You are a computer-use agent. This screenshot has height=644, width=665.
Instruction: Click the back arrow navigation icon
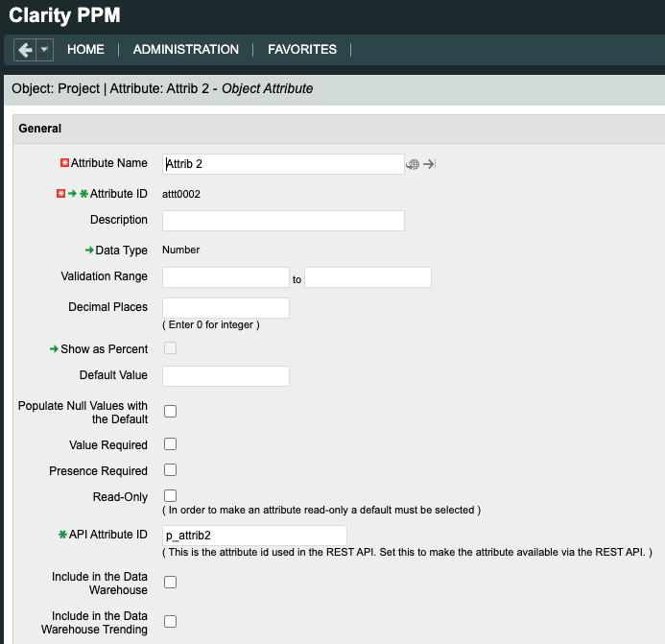(25, 50)
